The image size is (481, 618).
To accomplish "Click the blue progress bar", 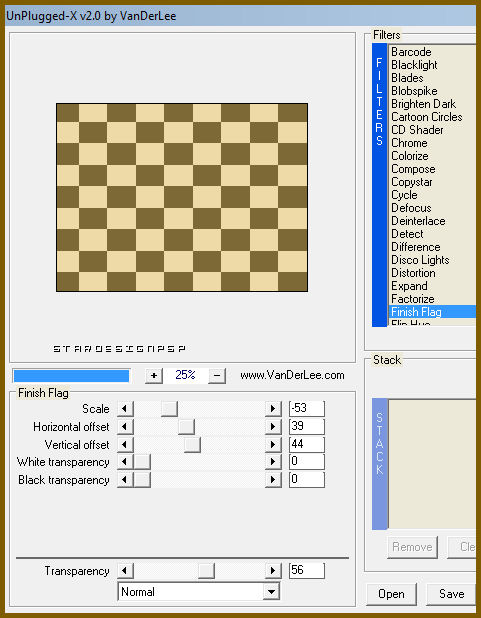I will [x=71, y=376].
